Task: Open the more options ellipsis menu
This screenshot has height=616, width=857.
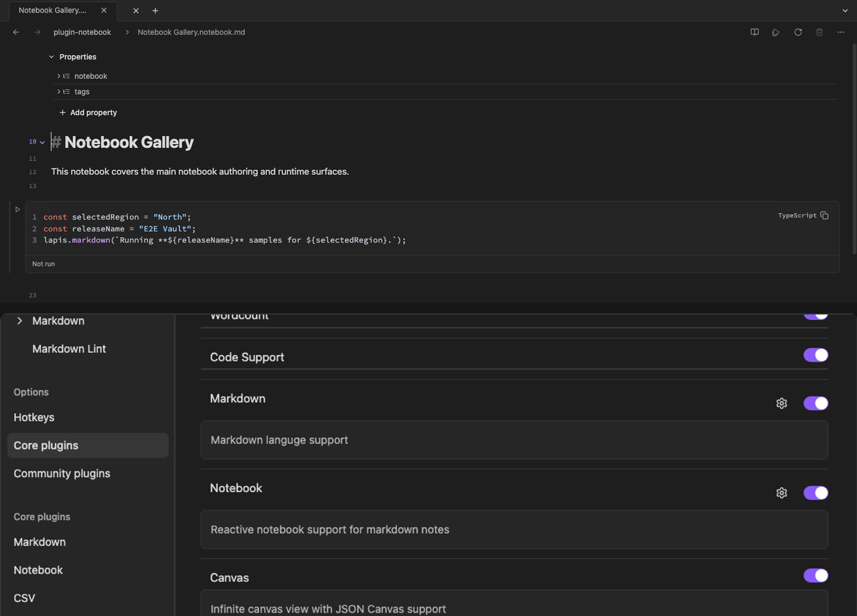Action: [841, 32]
